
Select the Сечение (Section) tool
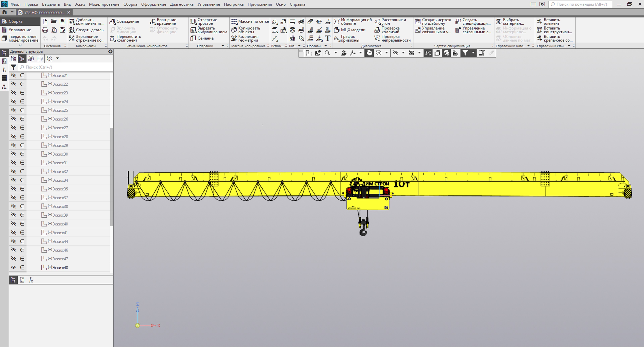point(202,38)
